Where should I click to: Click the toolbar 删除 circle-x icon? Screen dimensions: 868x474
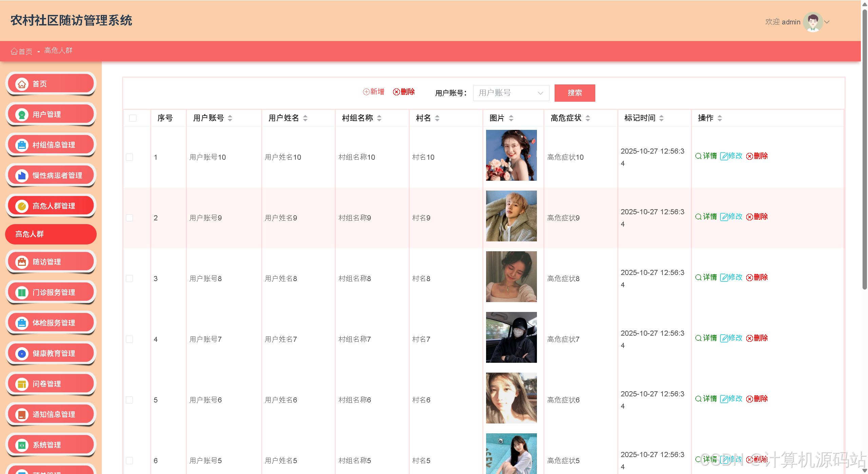pyautogui.click(x=396, y=92)
